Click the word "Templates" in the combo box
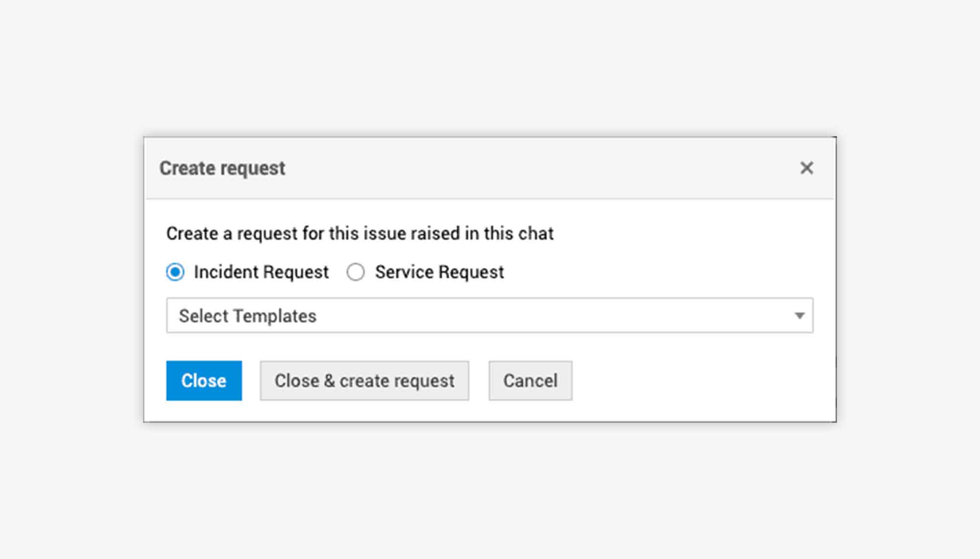This screenshot has width=980, height=559. click(x=275, y=316)
